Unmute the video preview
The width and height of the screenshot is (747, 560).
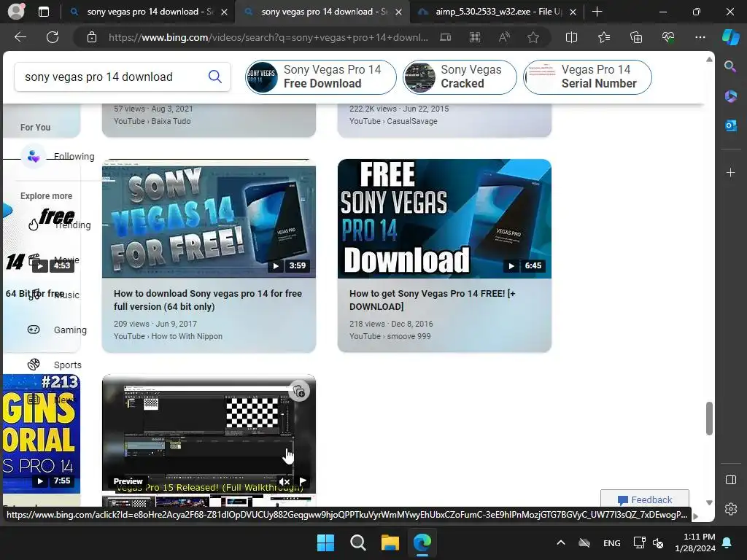point(285,481)
